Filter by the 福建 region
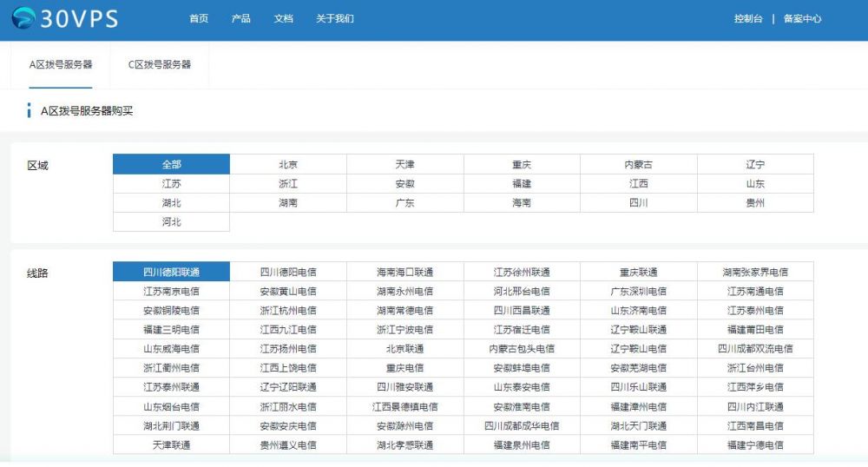 point(522,184)
